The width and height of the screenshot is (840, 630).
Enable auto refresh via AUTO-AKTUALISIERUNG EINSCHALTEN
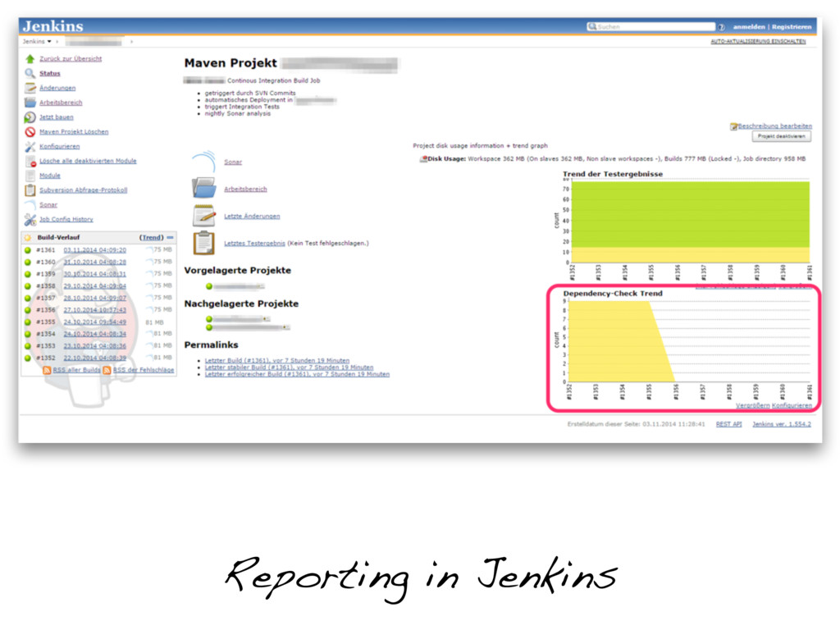(758, 41)
